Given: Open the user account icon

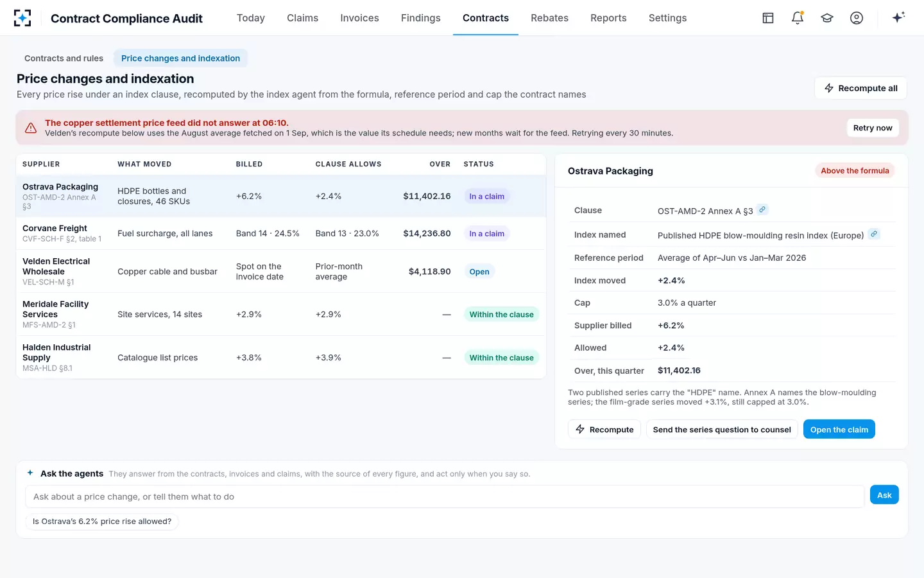Looking at the screenshot, I should (x=857, y=18).
